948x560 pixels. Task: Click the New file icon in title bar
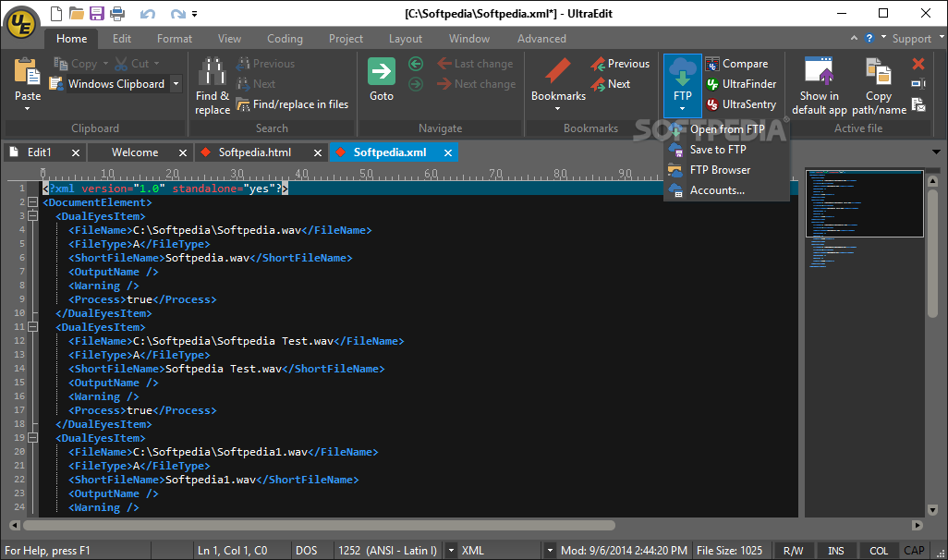pos(55,13)
